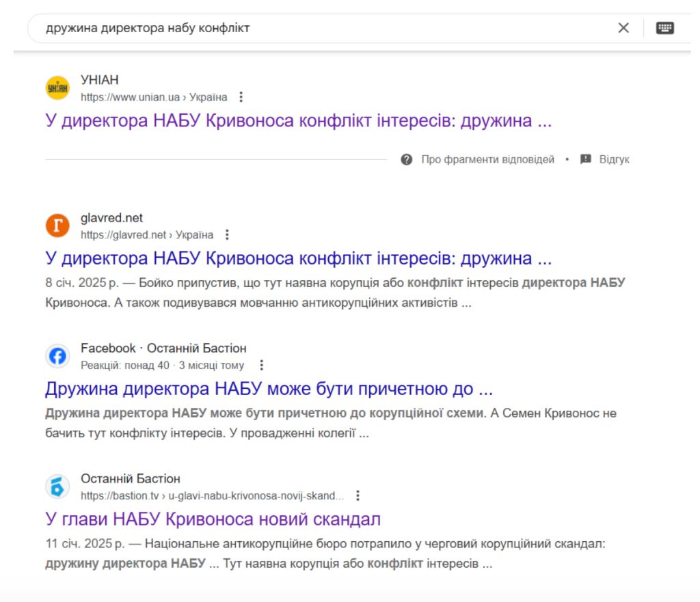Open more options for the bastion.tv result

coord(358,496)
